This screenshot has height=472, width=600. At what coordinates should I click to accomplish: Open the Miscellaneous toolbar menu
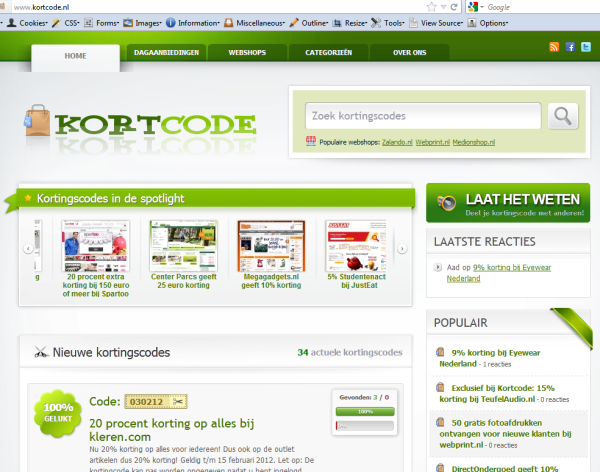coord(254,23)
